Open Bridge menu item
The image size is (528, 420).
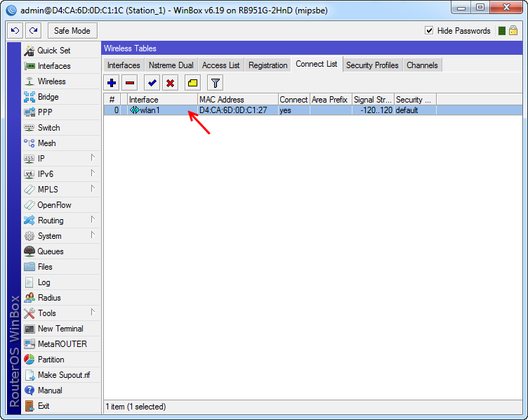click(61, 97)
